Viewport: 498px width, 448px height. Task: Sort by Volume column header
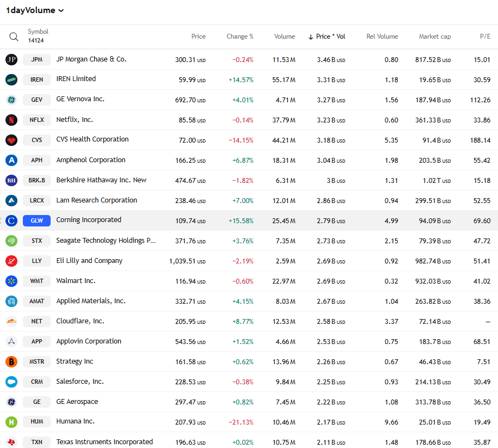(x=285, y=36)
